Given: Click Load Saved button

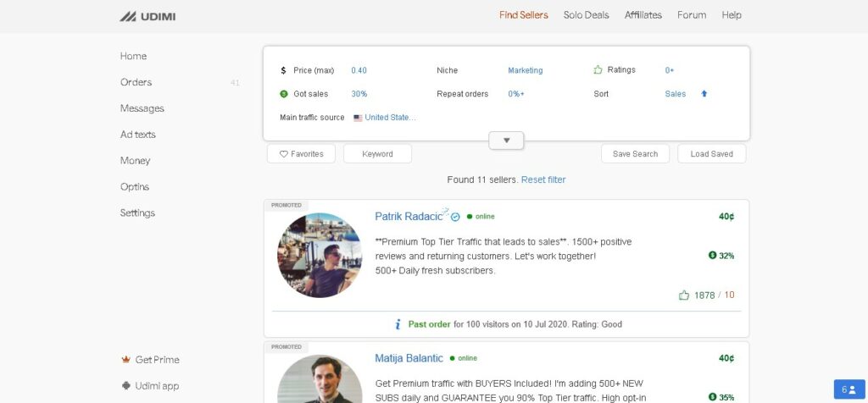Looking at the screenshot, I should 712,154.
